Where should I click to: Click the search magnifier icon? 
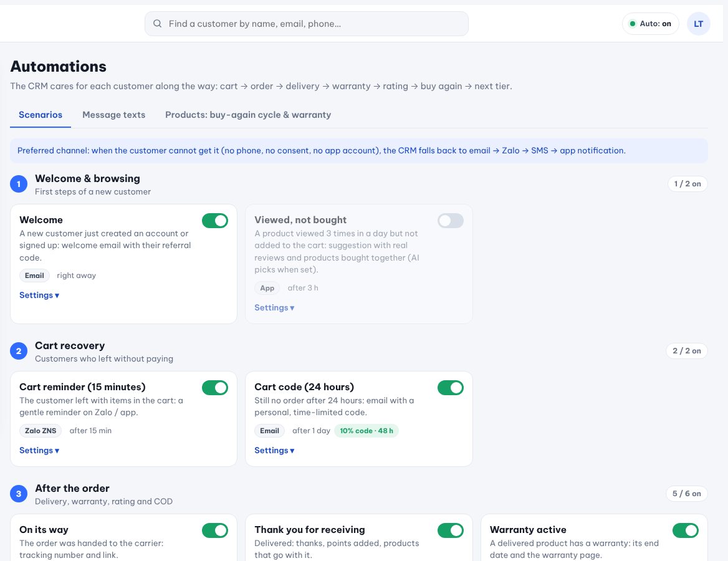click(158, 24)
